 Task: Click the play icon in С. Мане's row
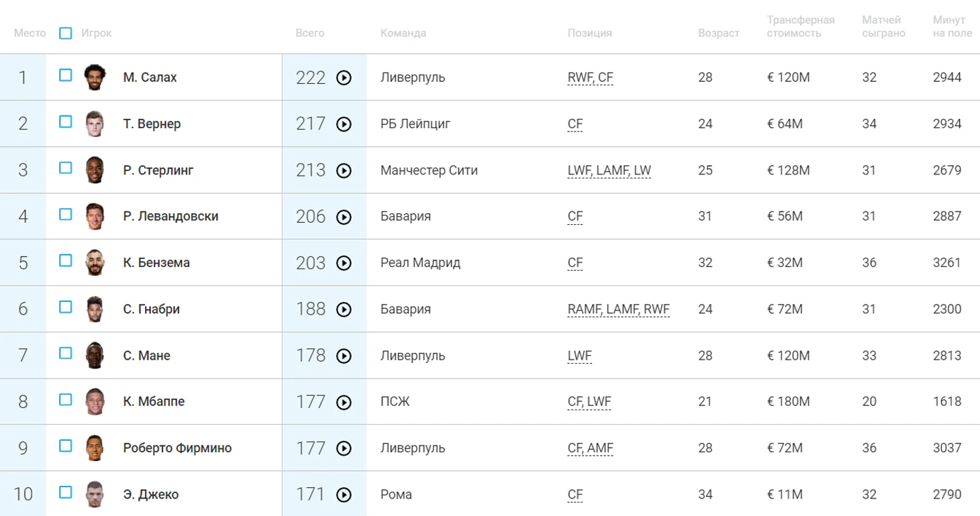344,356
